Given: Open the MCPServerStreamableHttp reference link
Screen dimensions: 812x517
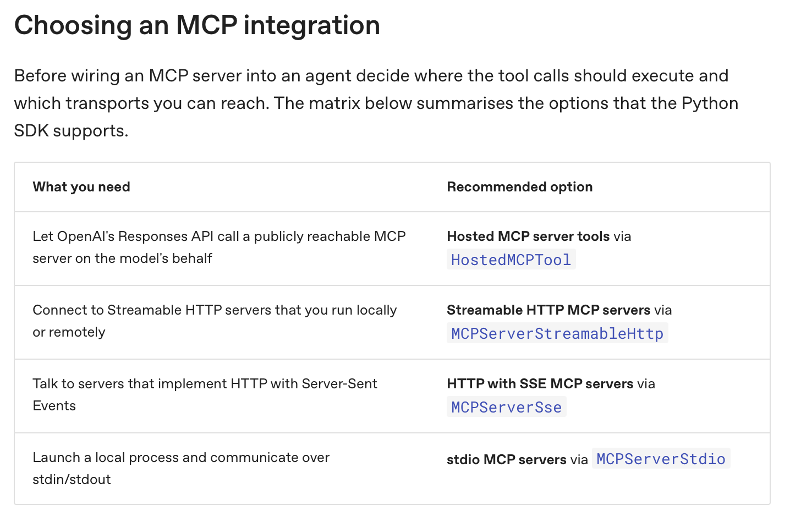Looking at the screenshot, I should coord(557,333).
